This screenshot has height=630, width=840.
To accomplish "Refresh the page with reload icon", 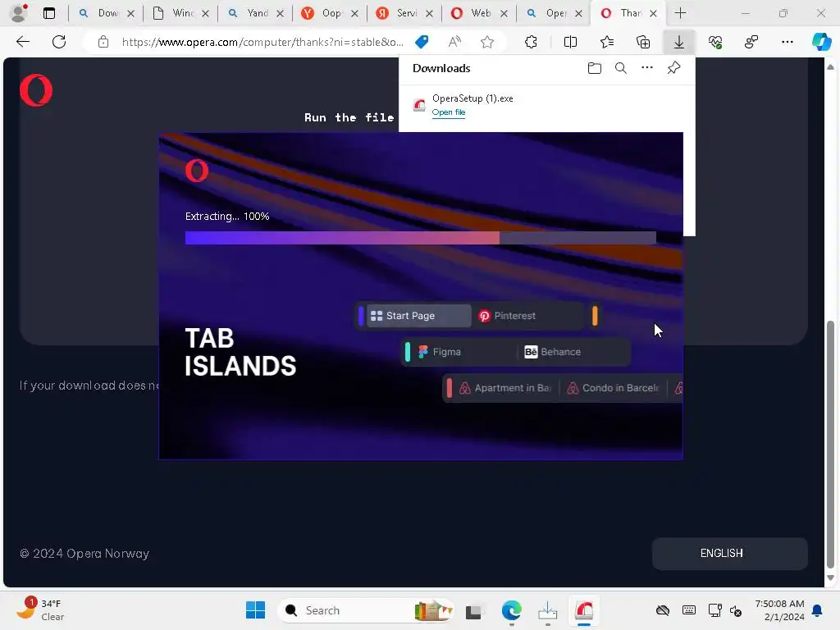I will coord(59,42).
